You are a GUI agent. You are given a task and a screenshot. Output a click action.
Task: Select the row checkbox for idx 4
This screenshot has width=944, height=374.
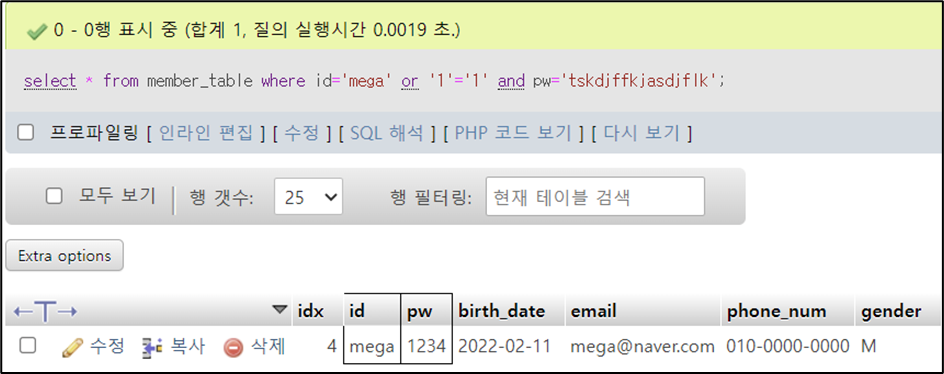click(27, 345)
